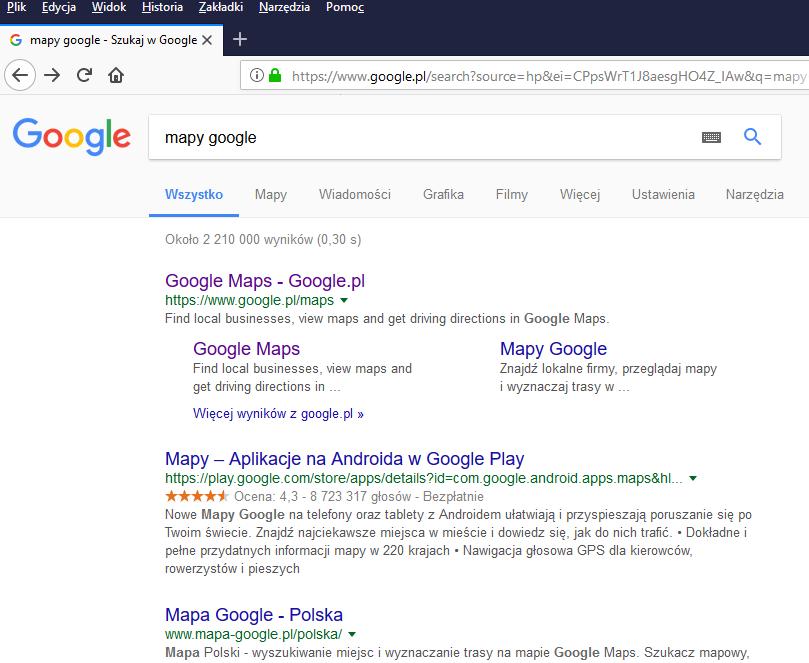Open the Widok menu
The height and width of the screenshot is (663, 809).
point(109,7)
